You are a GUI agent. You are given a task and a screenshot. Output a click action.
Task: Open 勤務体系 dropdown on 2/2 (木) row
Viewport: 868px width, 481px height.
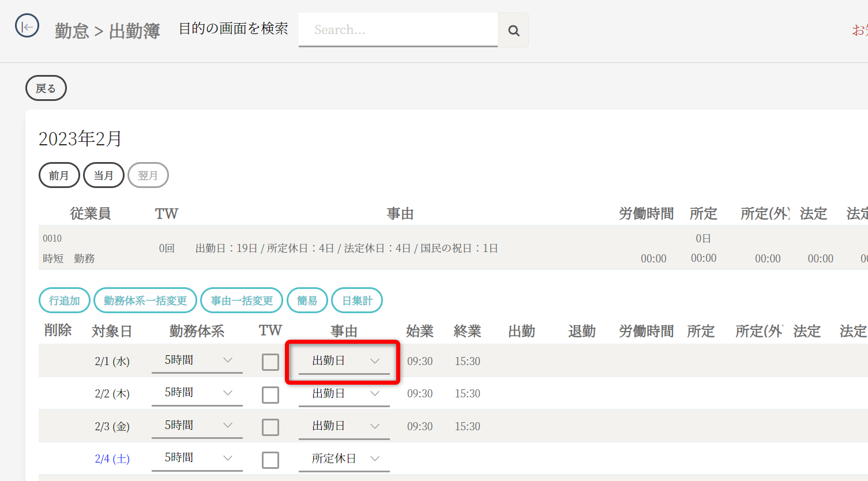(x=197, y=393)
